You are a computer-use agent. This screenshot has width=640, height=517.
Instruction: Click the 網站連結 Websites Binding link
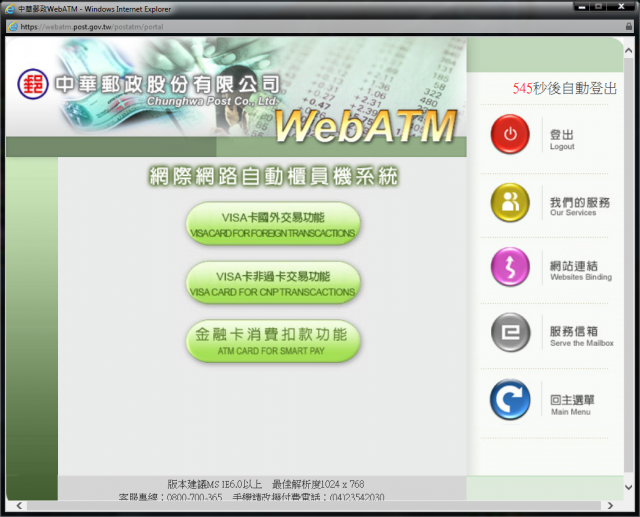tap(581, 271)
